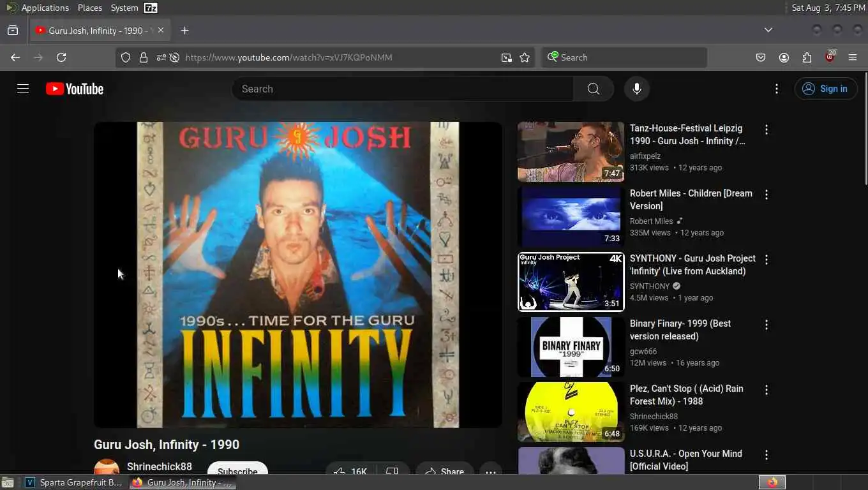Open SYNTHONY Guru Josh Project thumbnail

coord(571,282)
